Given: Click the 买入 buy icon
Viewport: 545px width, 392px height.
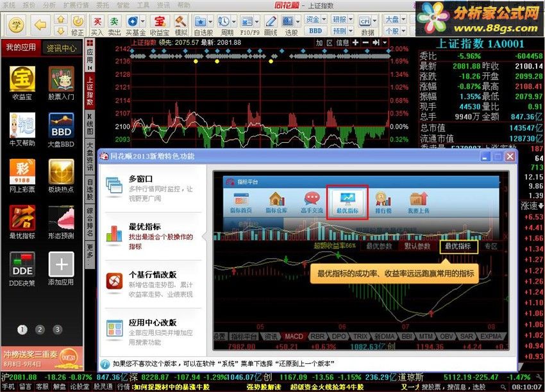Looking at the screenshot, I should [x=97, y=25].
